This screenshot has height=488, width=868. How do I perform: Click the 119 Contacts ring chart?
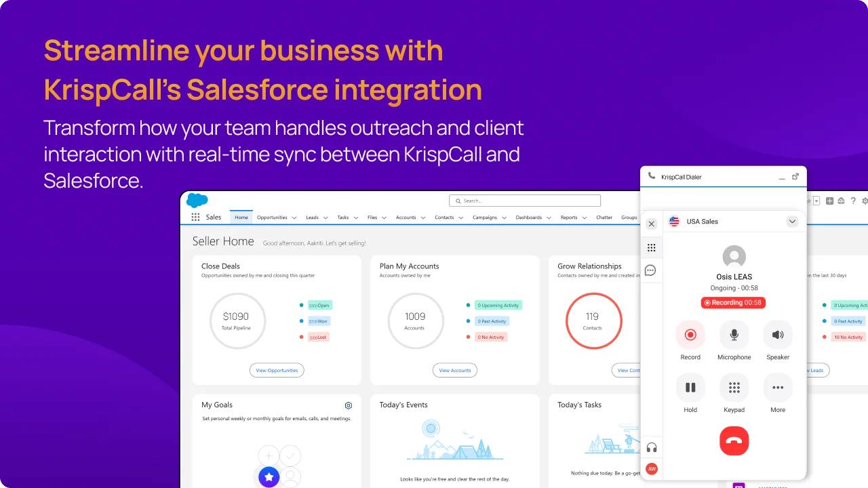(593, 321)
